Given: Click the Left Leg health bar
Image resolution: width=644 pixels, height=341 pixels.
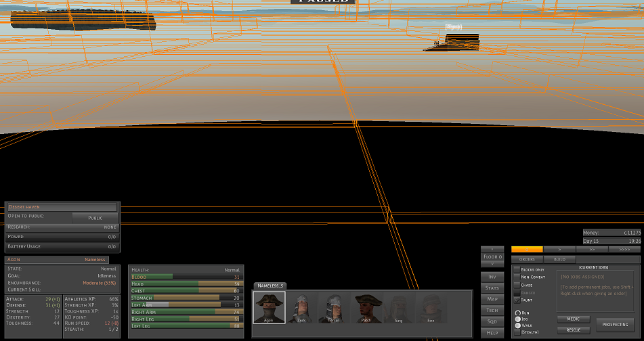Looking at the screenshot, I should point(186,326).
